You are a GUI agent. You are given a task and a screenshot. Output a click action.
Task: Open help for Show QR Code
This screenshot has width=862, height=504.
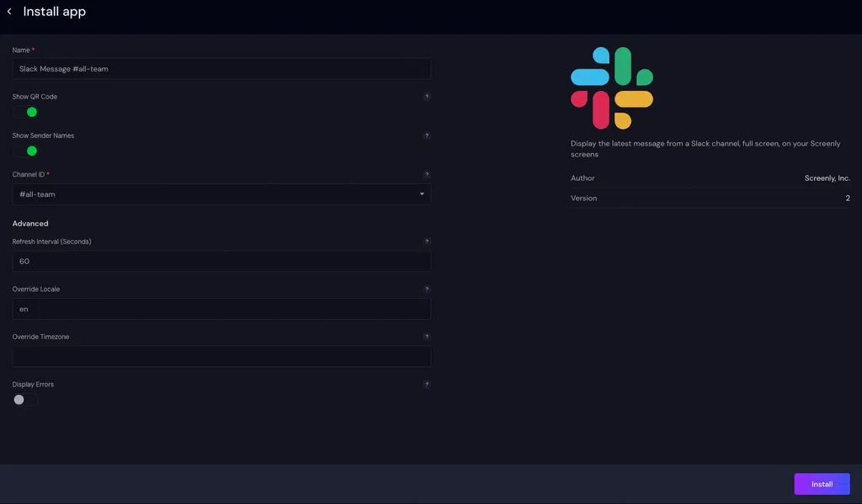coord(427,97)
